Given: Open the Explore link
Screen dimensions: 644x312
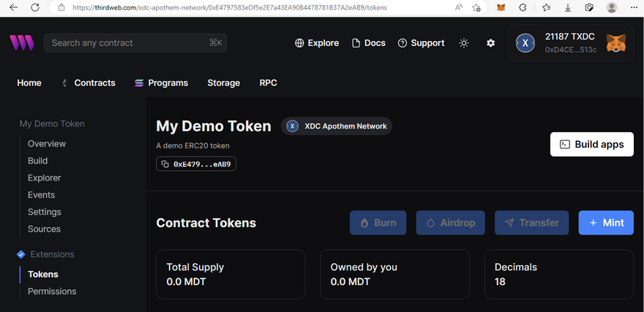Looking at the screenshot, I should 317,43.
